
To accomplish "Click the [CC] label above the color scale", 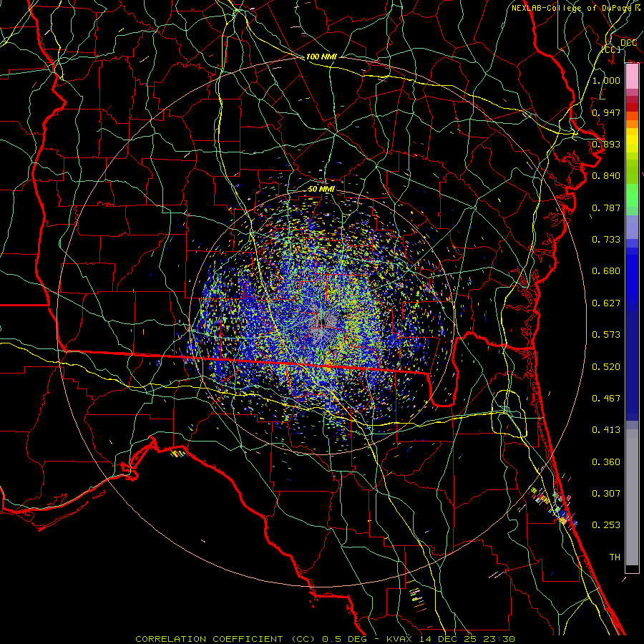I will click(611, 49).
